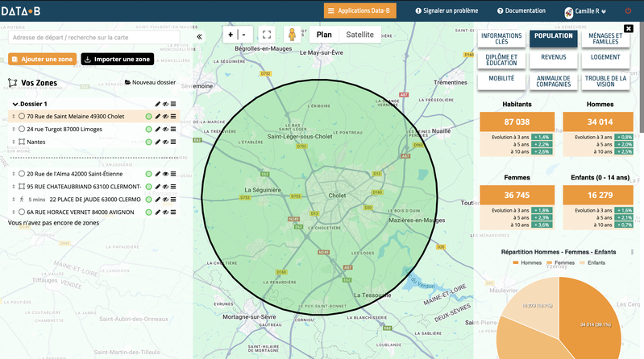Edit the Dossier 1 folder name

[x=157, y=104]
